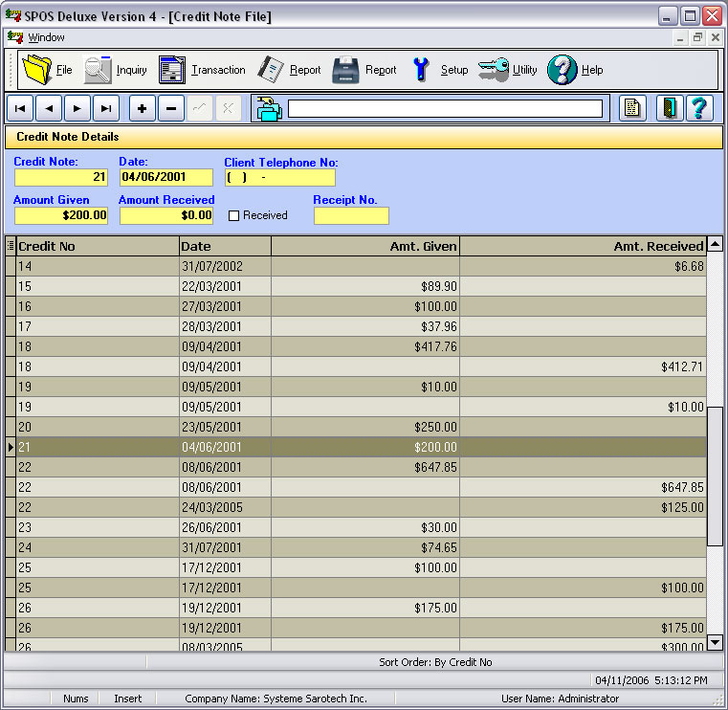This screenshot has width=728, height=710.
Task: Open the Transaction document icon
Action: [x=172, y=70]
